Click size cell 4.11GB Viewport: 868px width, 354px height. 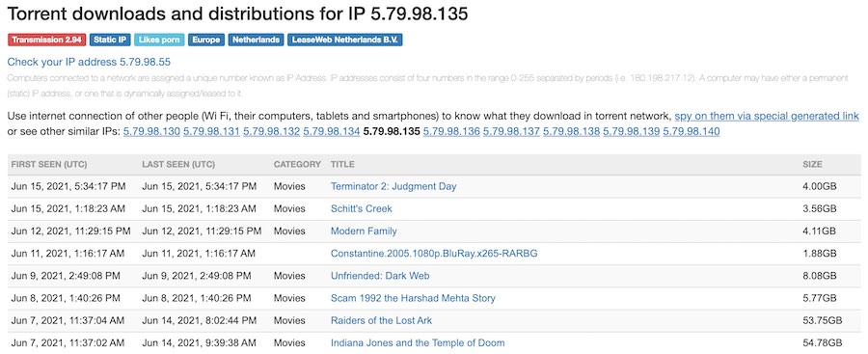tap(819, 231)
